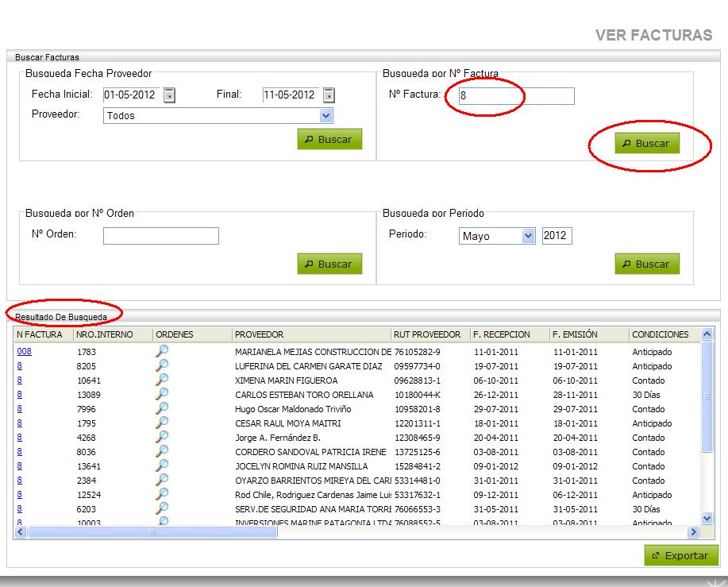Select RUT cell 53317632-1
This screenshot has width=728, height=587.
418,495
